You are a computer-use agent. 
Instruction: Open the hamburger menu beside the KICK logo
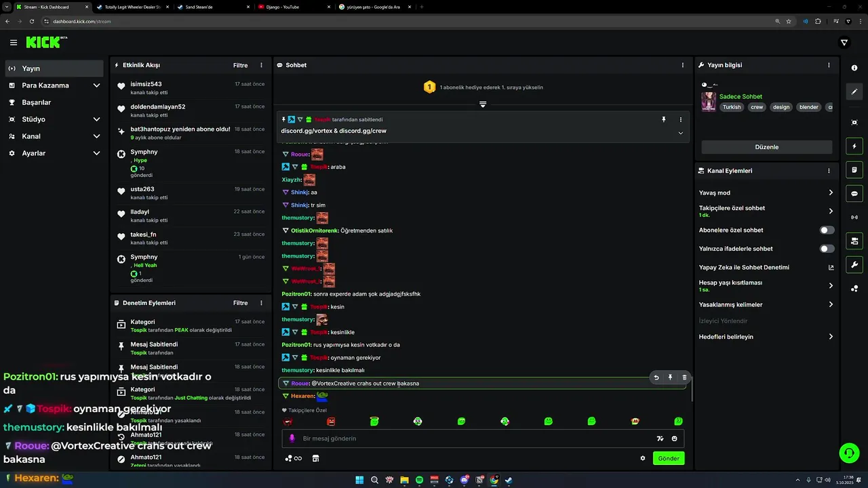(14, 42)
